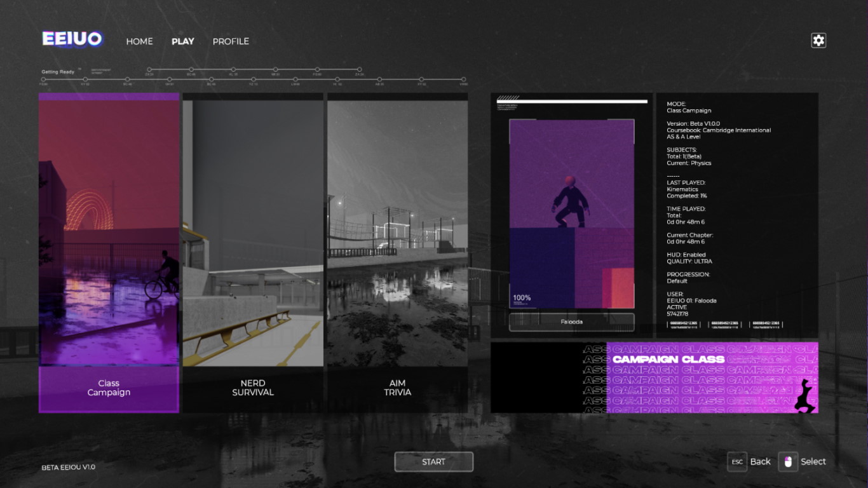
Task: Click the TIME PLAYED: heading
Action: [686, 209]
